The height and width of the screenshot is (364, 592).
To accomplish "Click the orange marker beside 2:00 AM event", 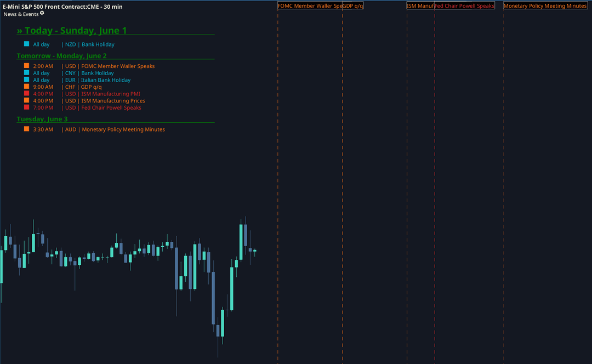I will 26,65.
